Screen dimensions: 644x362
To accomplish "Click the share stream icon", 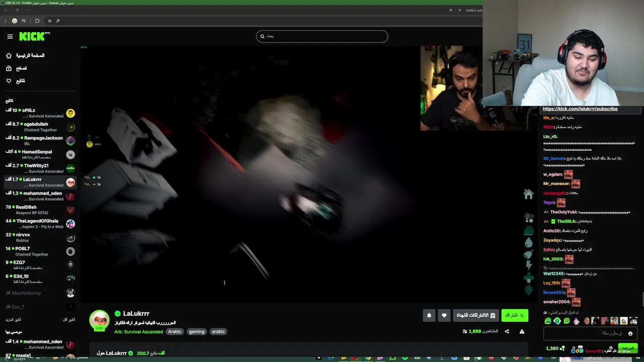I will (x=507, y=331).
